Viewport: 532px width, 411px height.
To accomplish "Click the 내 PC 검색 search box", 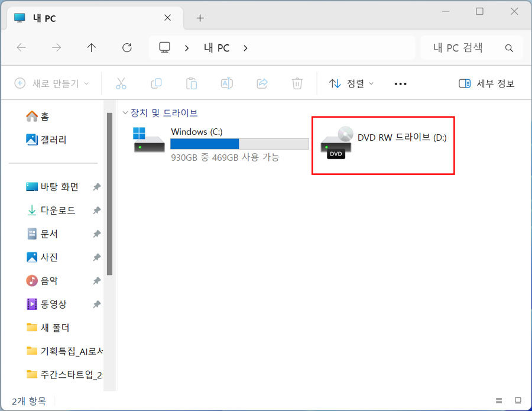I will (x=465, y=48).
